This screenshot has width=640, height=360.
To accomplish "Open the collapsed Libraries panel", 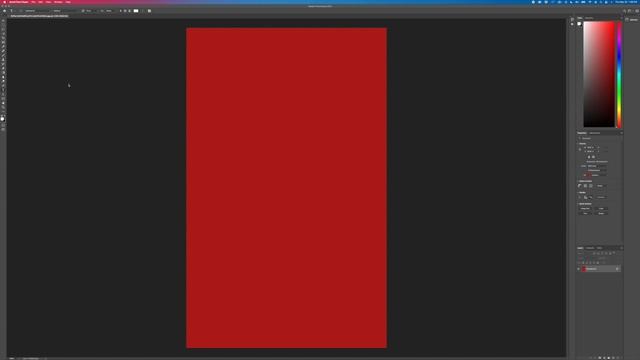I will [x=632, y=20].
